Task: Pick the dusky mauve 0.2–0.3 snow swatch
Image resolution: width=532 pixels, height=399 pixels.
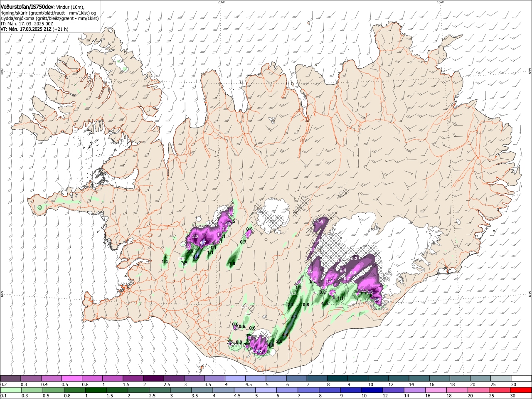Action: [10, 378]
